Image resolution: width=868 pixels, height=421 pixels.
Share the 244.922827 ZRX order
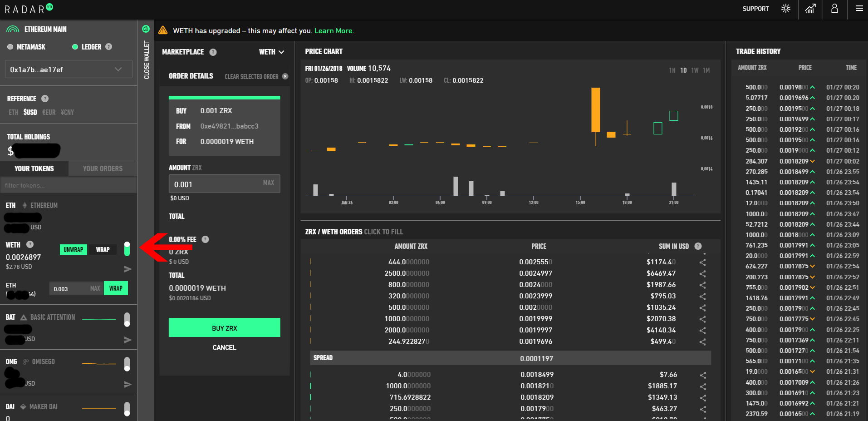(702, 342)
